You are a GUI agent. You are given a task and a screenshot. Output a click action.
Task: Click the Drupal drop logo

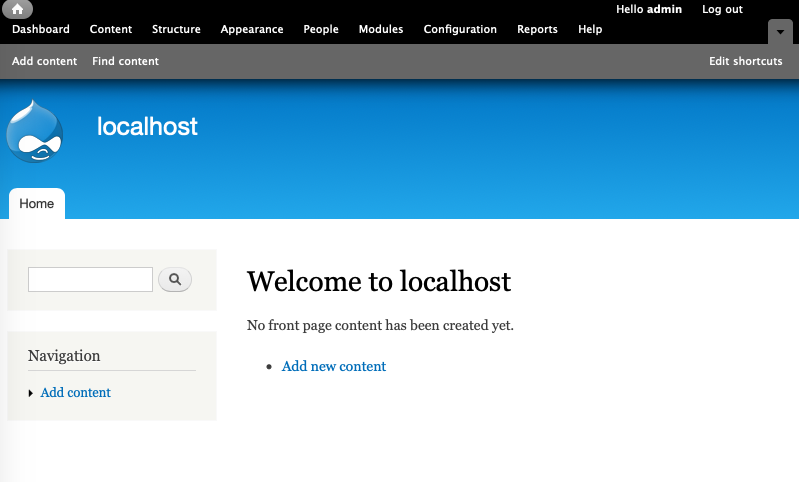pyautogui.click(x=35, y=131)
